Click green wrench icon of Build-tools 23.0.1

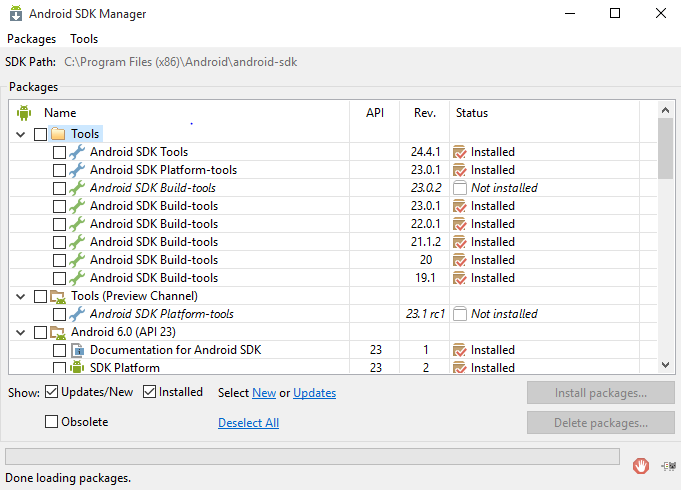(77, 206)
